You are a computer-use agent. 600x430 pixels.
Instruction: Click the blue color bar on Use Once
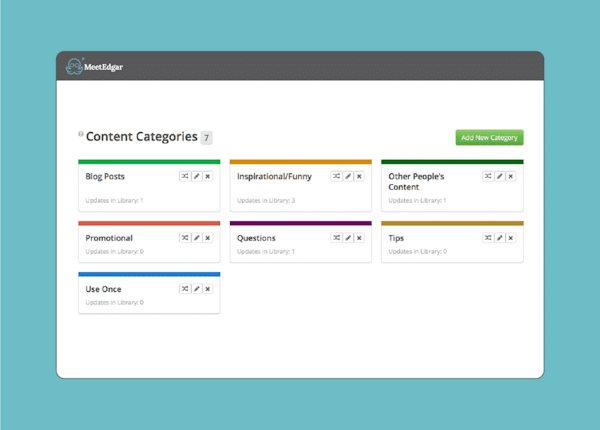(x=149, y=274)
